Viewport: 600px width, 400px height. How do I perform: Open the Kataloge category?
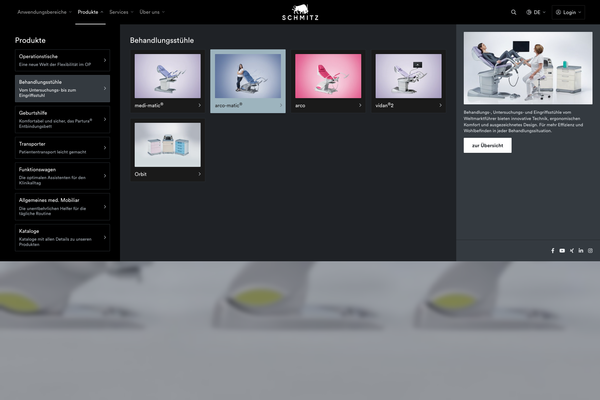(x=62, y=238)
